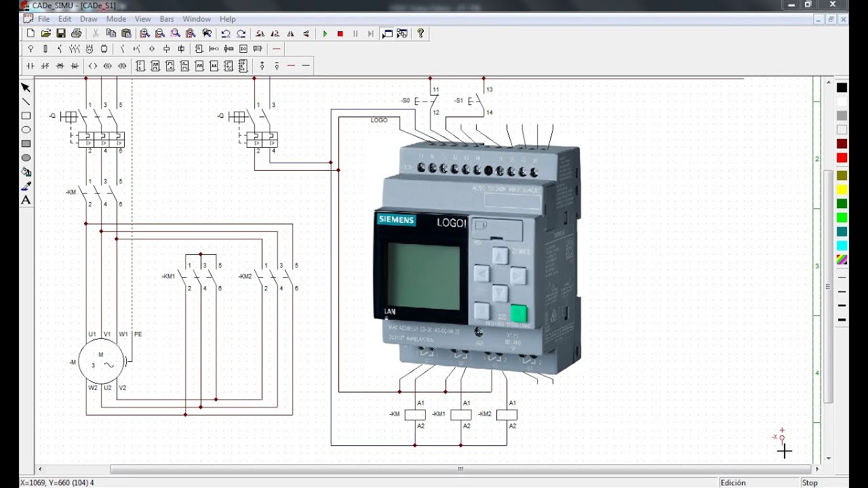Insert a normally open contact symbol
This screenshot has width=868, height=488.
31,66
